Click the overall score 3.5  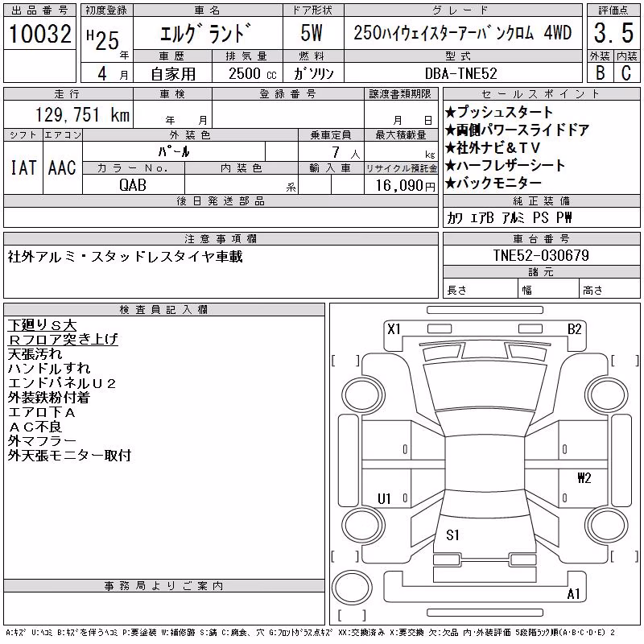(x=613, y=33)
